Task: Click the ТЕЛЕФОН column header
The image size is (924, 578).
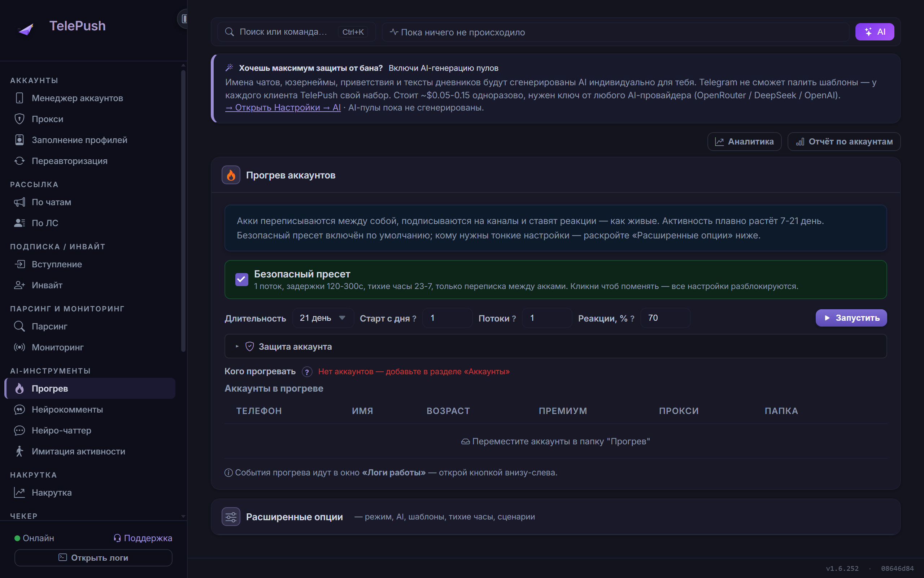Action: (259, 411)
